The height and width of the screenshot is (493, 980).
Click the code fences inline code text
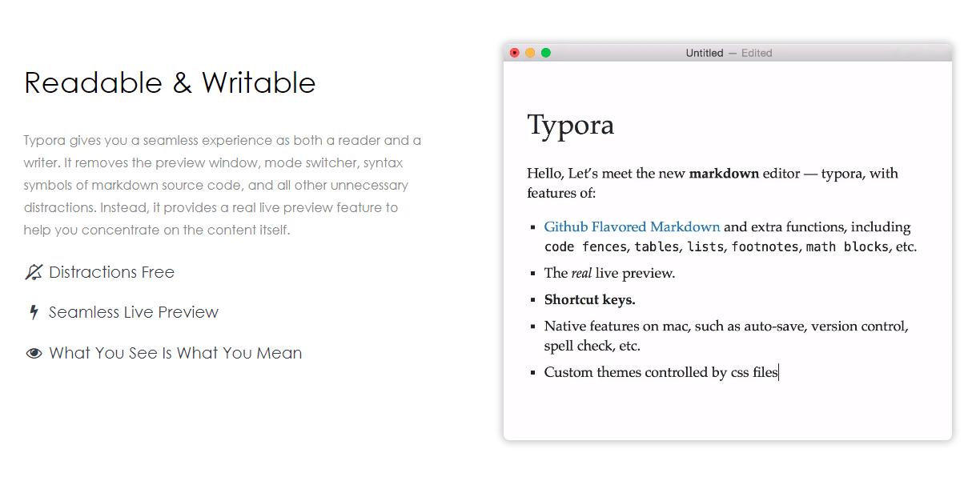(585, 247)
